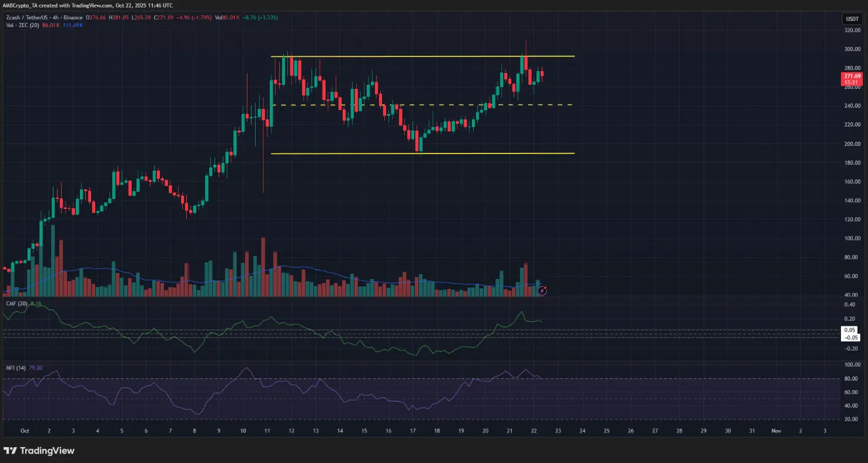Select the lower solid yellow support line
The width and height of the screenshot is (868, 463).
click(422, 154)
